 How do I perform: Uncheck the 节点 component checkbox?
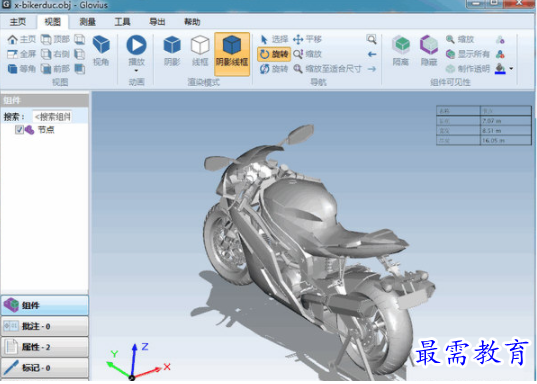coord(19,130)
